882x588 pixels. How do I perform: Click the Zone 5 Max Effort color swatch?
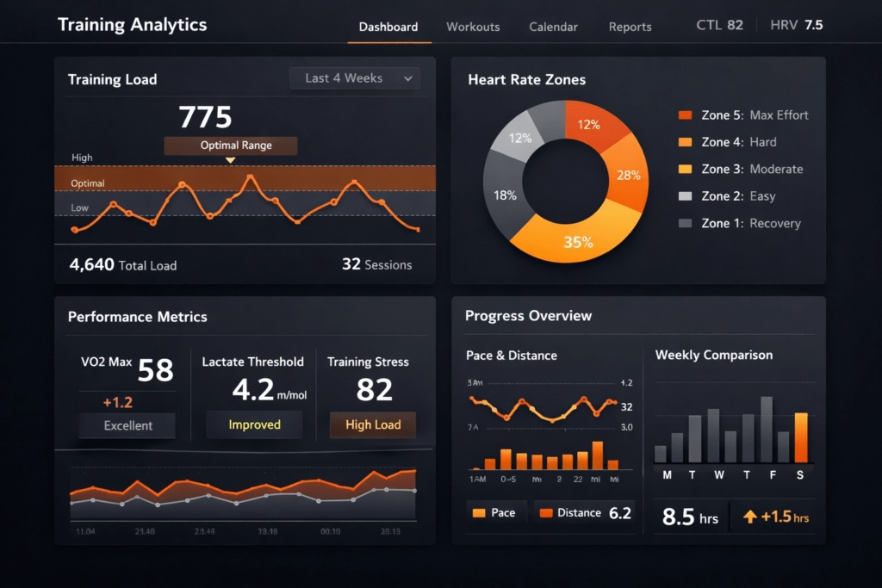[685, 115]
